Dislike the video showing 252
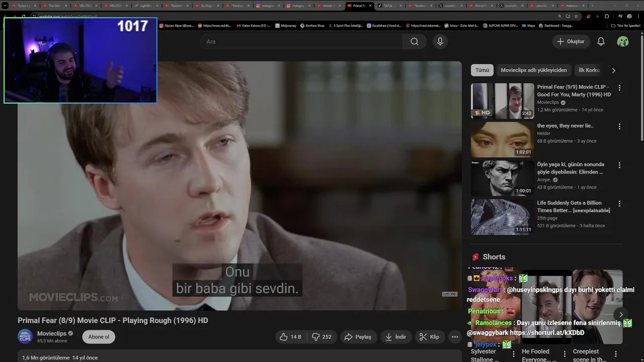Screen dimensions: 644x362 (321, 337)
